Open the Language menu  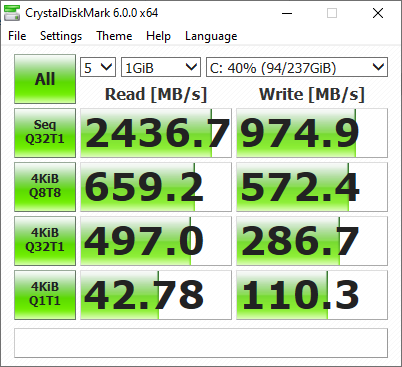click(211, 36)
